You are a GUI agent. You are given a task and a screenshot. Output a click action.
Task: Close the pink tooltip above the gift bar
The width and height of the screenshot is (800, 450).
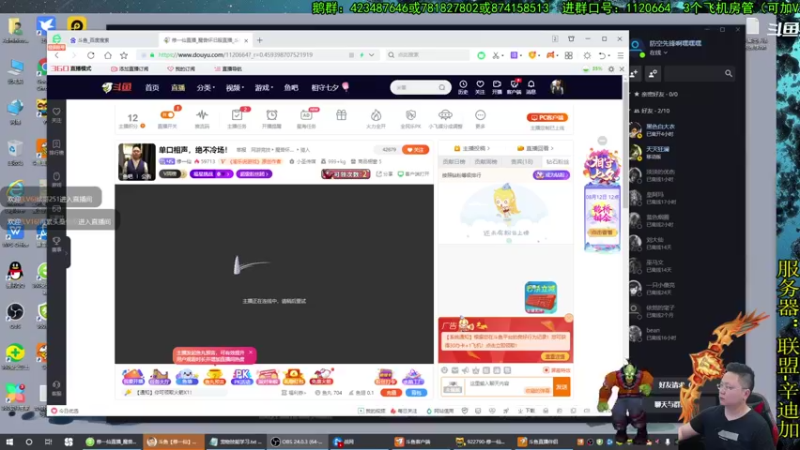coord(251,353)
